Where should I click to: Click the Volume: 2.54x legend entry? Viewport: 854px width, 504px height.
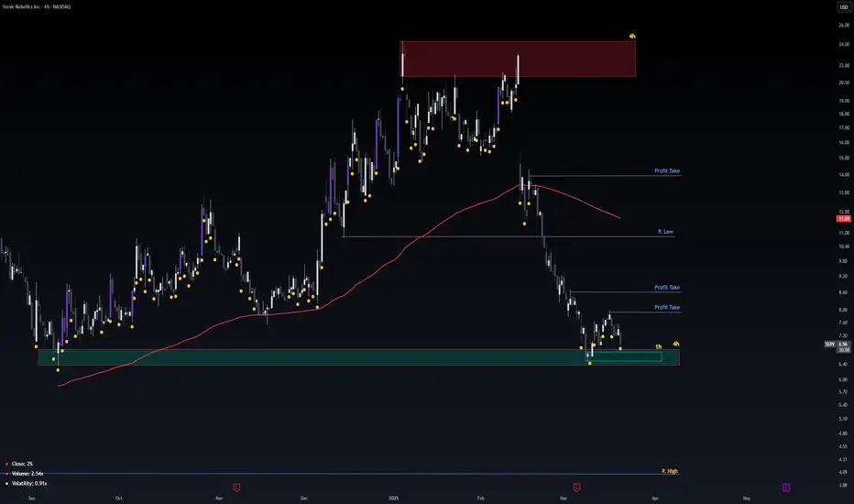tap(27, 474)
